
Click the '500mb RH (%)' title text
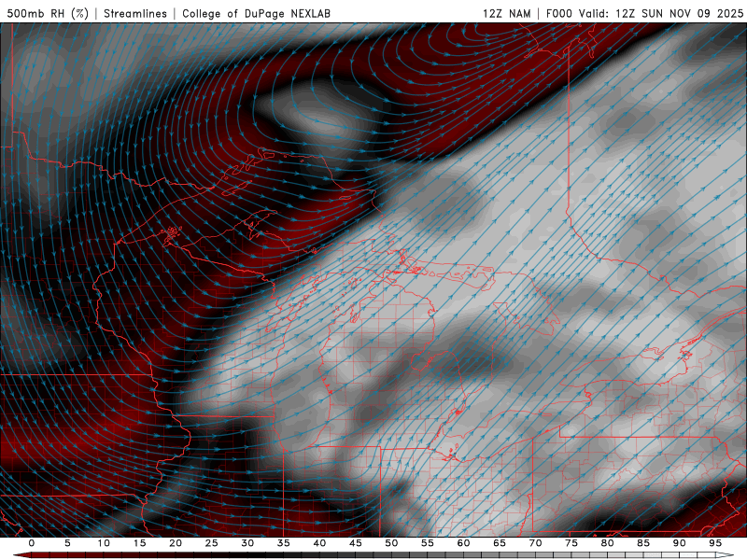[x=48, y=13]
